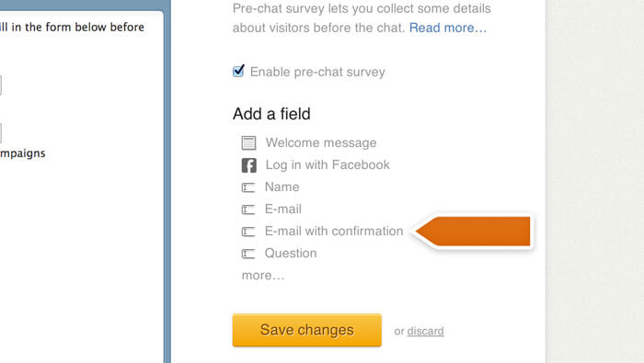Image resolution: width=644 pixels, height=363 pixels.
Task: Click the orange arrow pointer callout
Action: coord(473,232)
